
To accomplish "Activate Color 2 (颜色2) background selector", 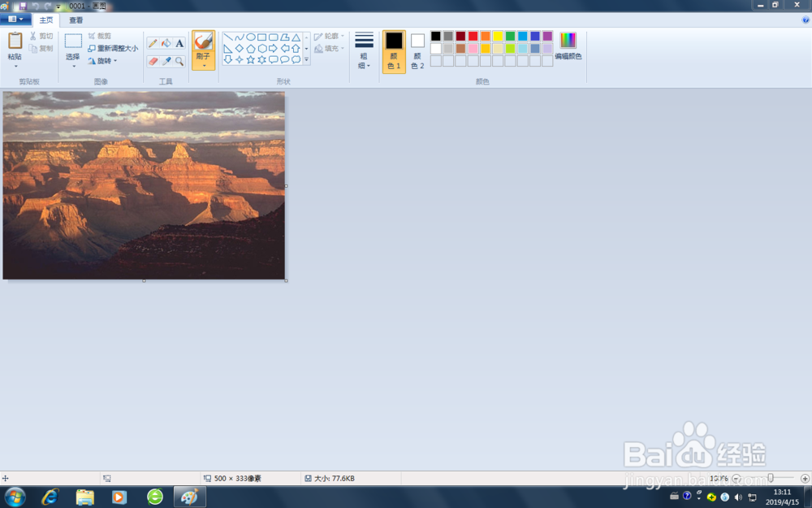I will [417, 51].
